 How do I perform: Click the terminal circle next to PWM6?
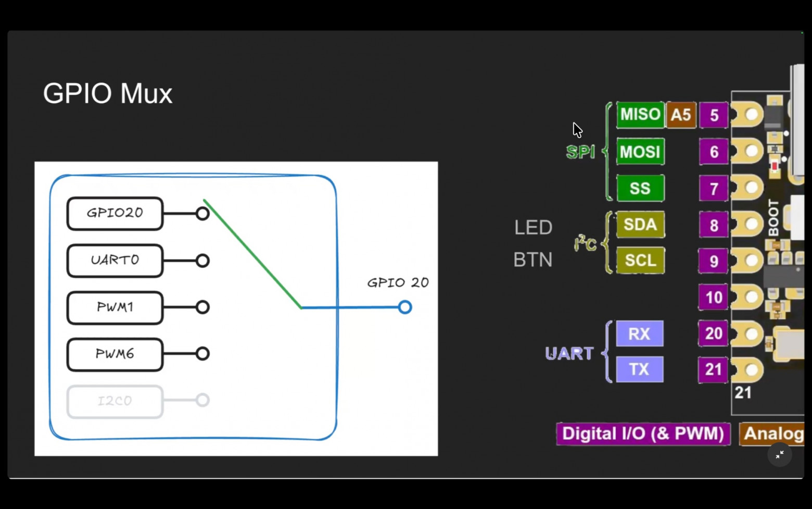(x=202, y=354)
